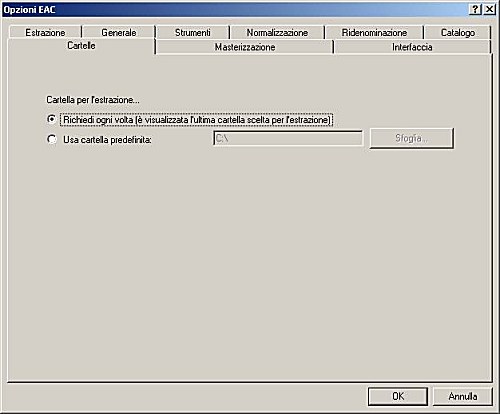Confirm settings with the OK button
The image size is (500, 414).
tap(398, 396)
